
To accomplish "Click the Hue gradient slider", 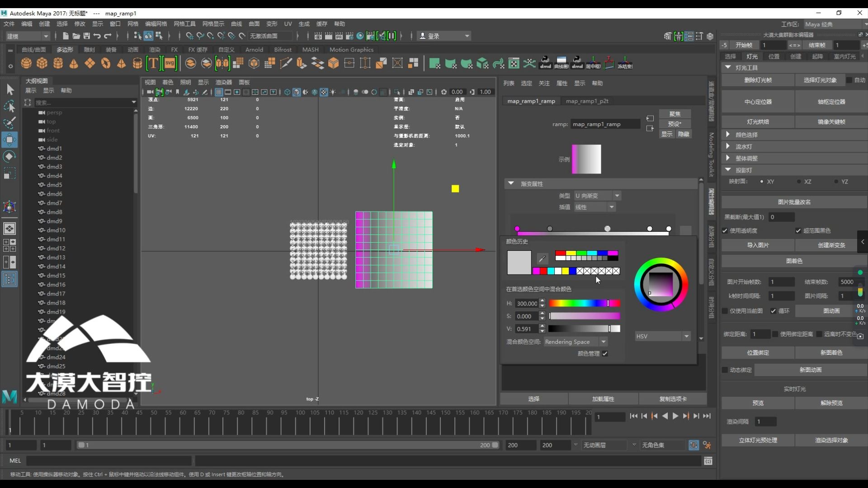I will [585, 303].
